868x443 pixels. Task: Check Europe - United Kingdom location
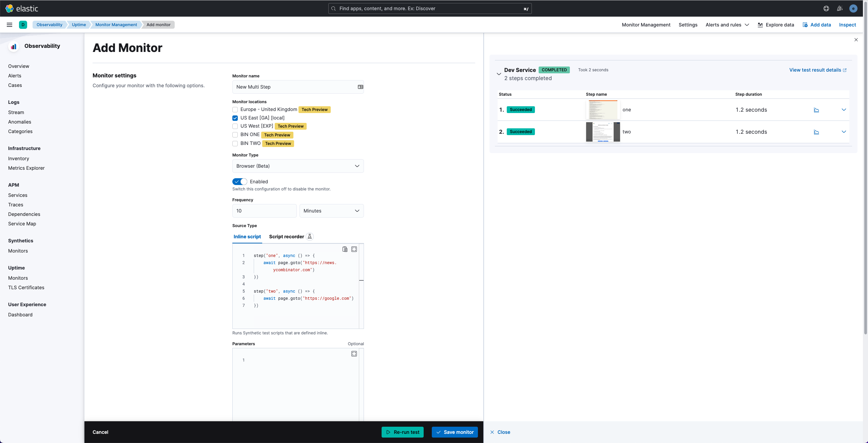(235, 110)
